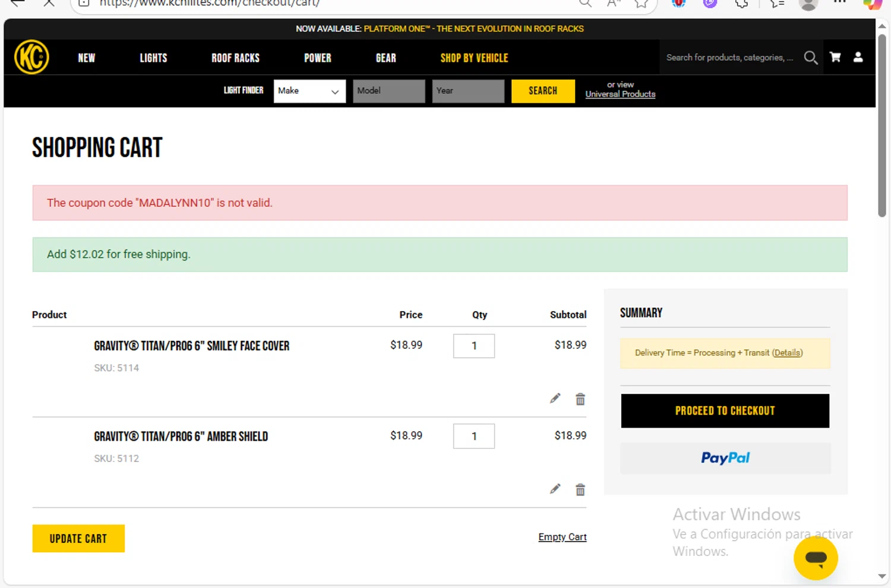Open the NEW menu item
The image size is (891, 588).
pyautogui.click(x=87, y=58)
